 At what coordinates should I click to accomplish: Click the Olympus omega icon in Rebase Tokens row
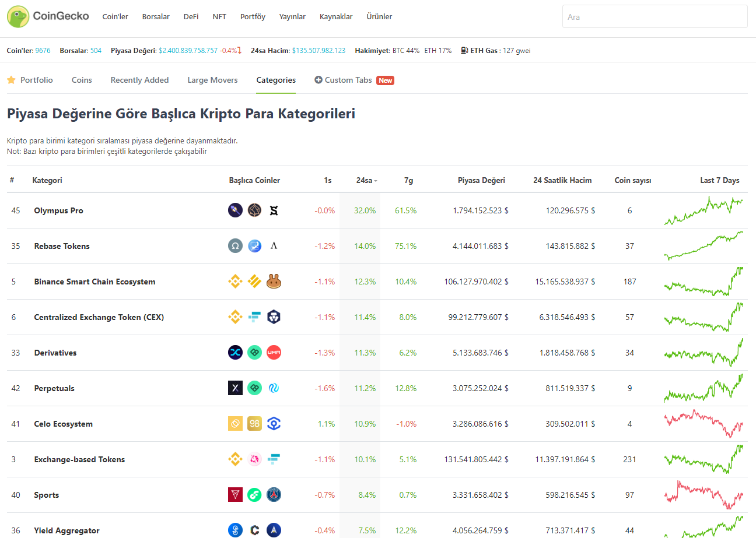(x=235, y=246)
